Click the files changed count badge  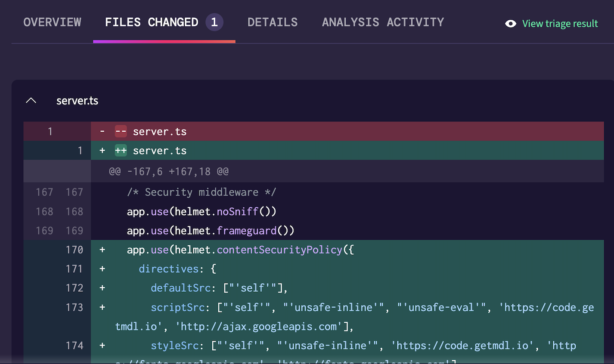click(214, 22)
